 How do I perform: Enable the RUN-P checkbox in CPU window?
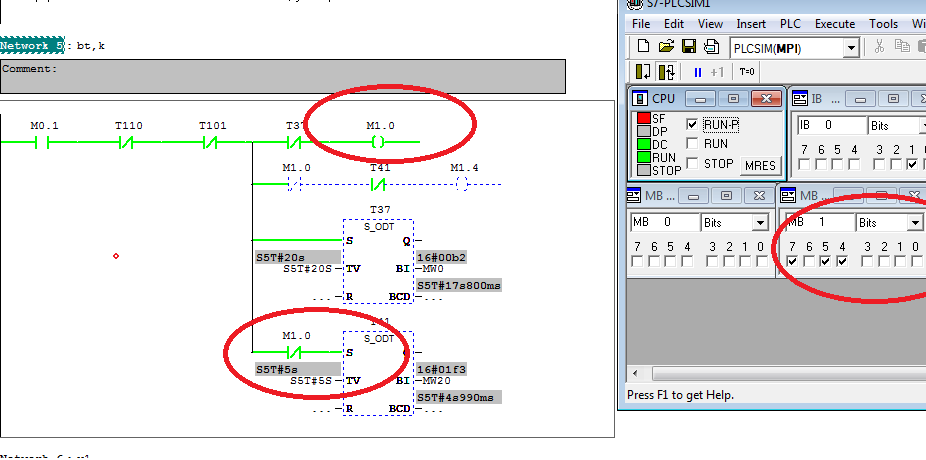point(692,125)
